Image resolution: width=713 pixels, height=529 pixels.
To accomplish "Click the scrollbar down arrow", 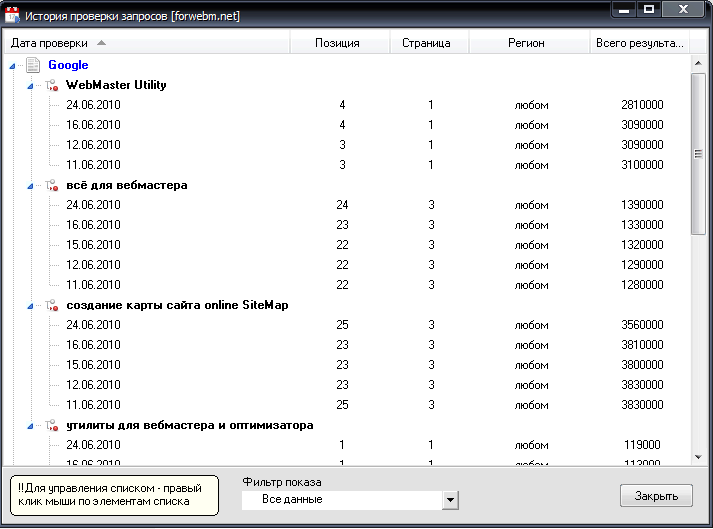I will pos(698,456).
